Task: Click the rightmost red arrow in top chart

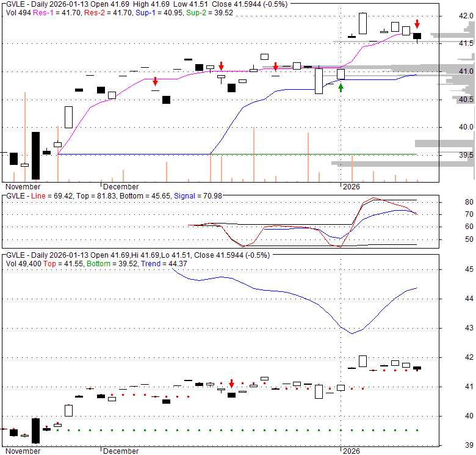Action: point(417,24)
